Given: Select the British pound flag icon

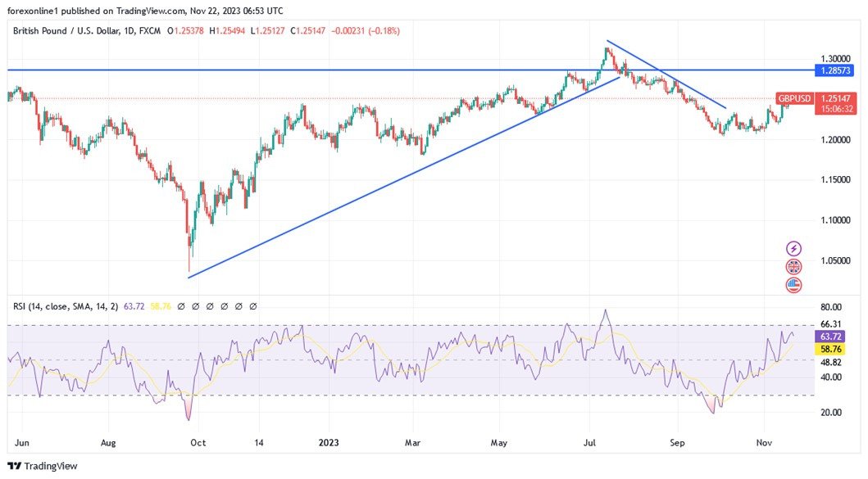Looking at the screenshot, I should pos(794,267).
